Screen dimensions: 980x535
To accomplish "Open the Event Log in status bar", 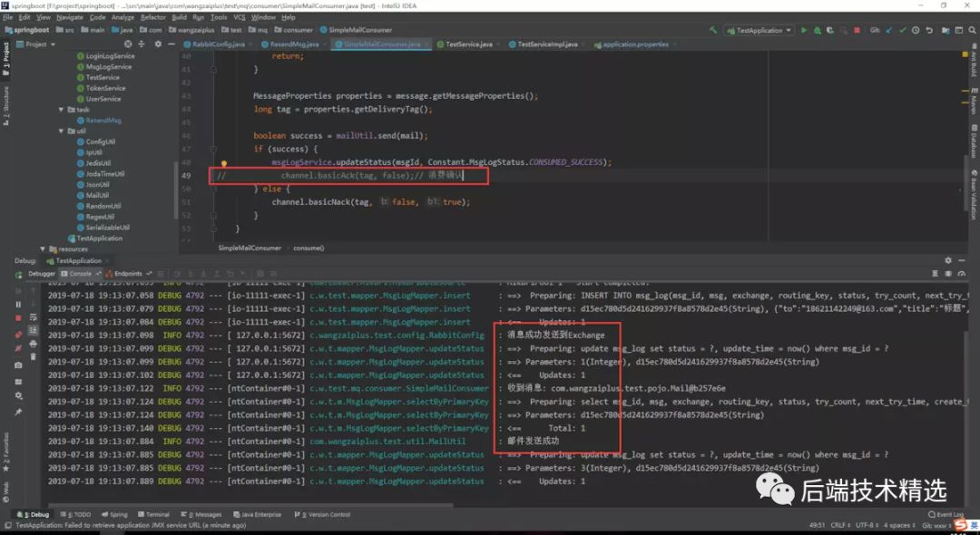I will tap(947, 514).
